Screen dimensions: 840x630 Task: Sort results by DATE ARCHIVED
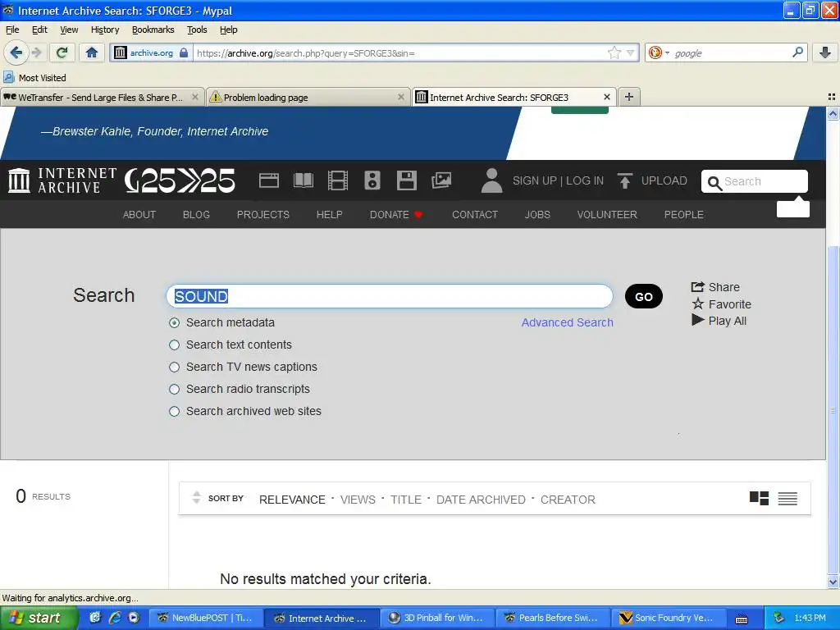[481, 500]
